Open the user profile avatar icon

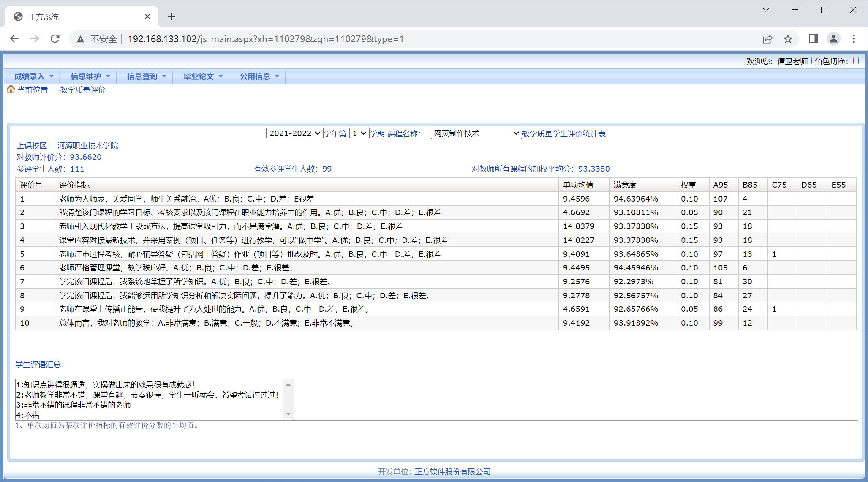833,39
